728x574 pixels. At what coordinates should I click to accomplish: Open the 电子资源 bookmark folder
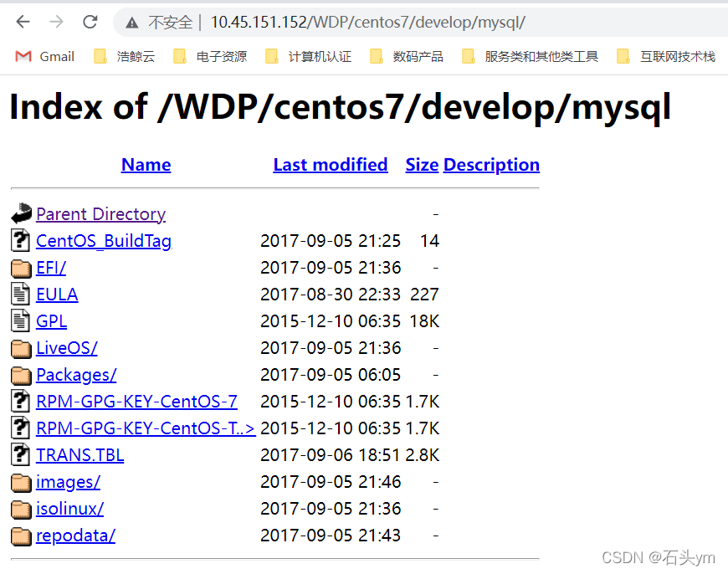pos(210,57)
